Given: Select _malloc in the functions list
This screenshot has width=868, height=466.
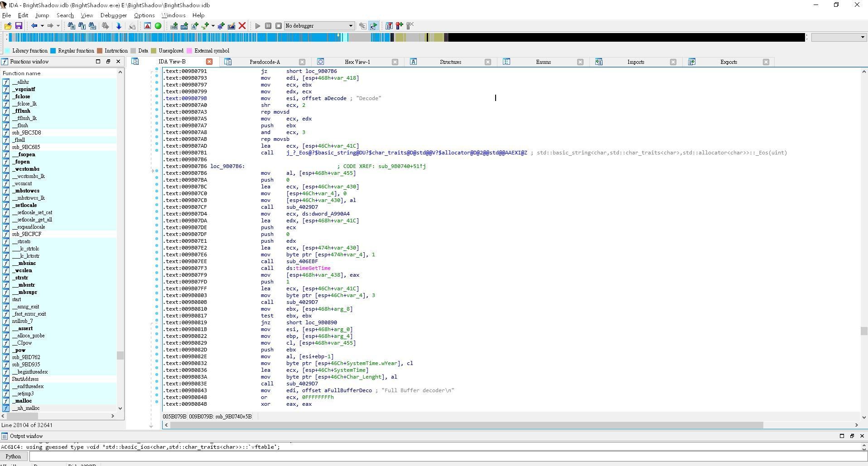Looking at the screenshot, I should [22, 401].
